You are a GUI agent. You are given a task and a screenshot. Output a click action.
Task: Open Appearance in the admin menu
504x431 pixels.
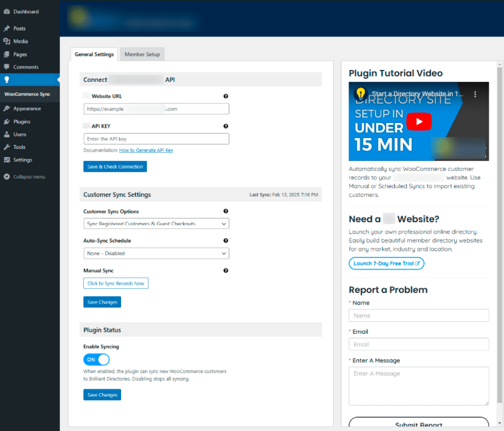(x=27, y=109)
